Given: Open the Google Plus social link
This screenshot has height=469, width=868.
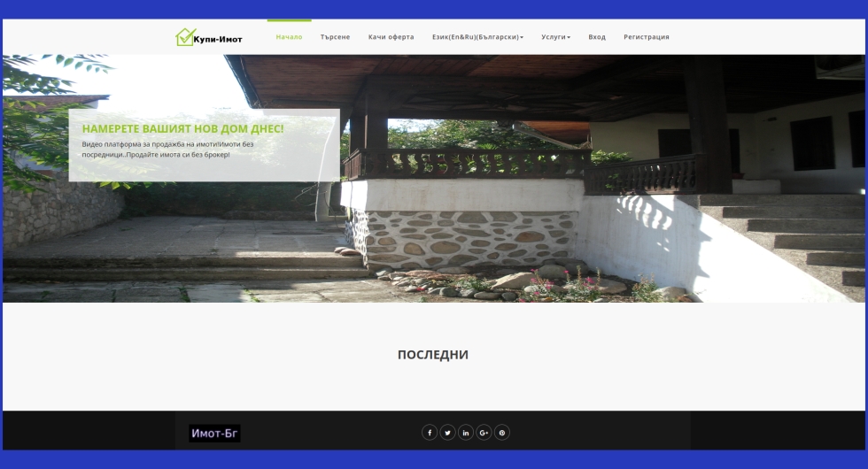Looking at the screenshot, I should pos(484,433).
